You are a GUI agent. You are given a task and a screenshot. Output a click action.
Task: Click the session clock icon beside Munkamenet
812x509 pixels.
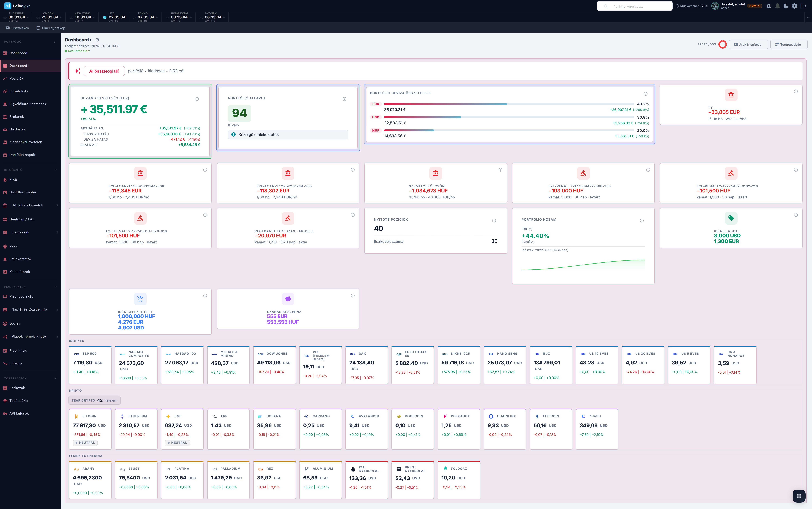677,6
